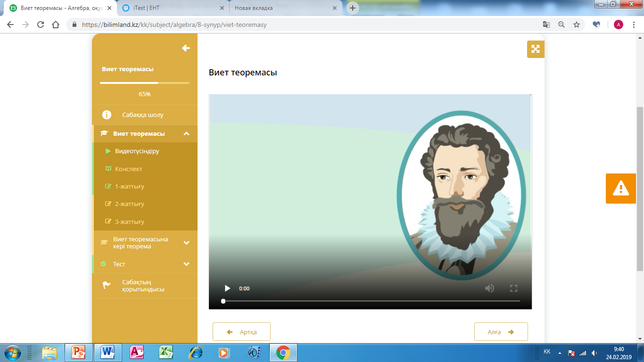Screen dimensions: 644x362
Task: Open the translate page icon
Action: (x=546, y=25)
